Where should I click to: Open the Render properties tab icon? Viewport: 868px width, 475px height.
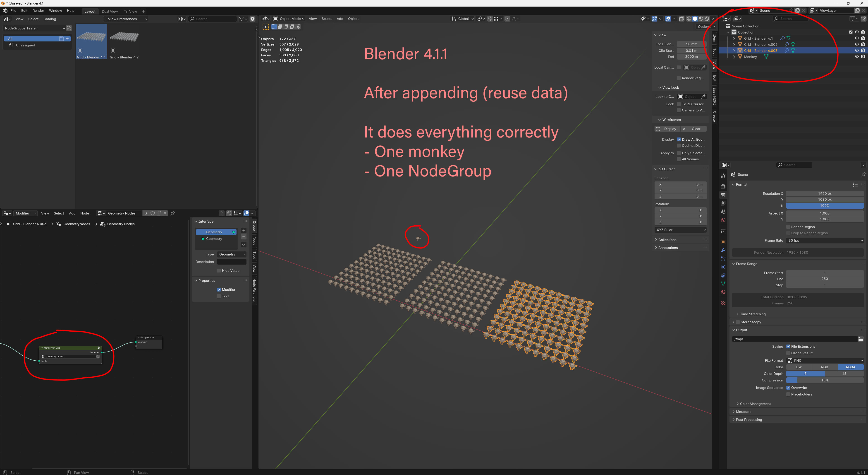723,186
